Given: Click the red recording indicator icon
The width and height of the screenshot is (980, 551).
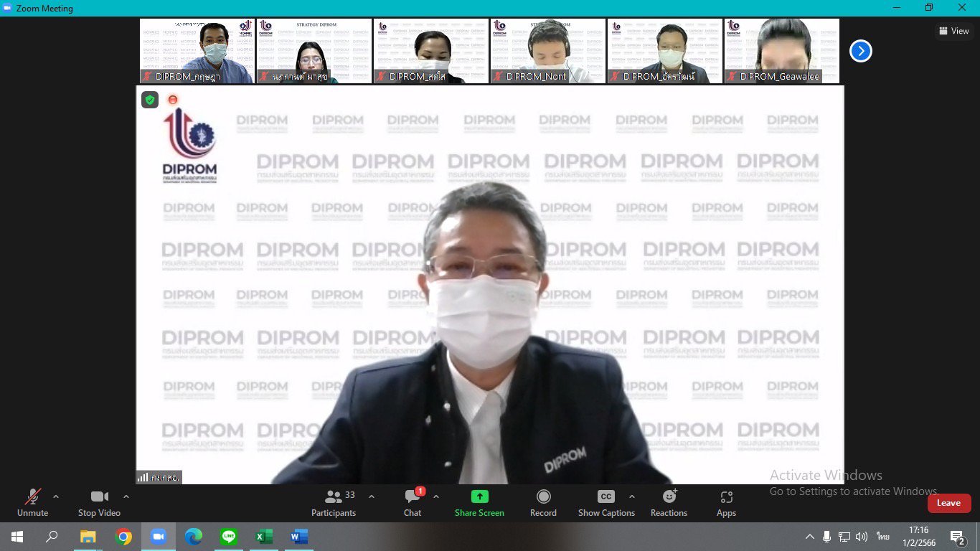Looking at the screenshot, I should click(x=172, y=100).
